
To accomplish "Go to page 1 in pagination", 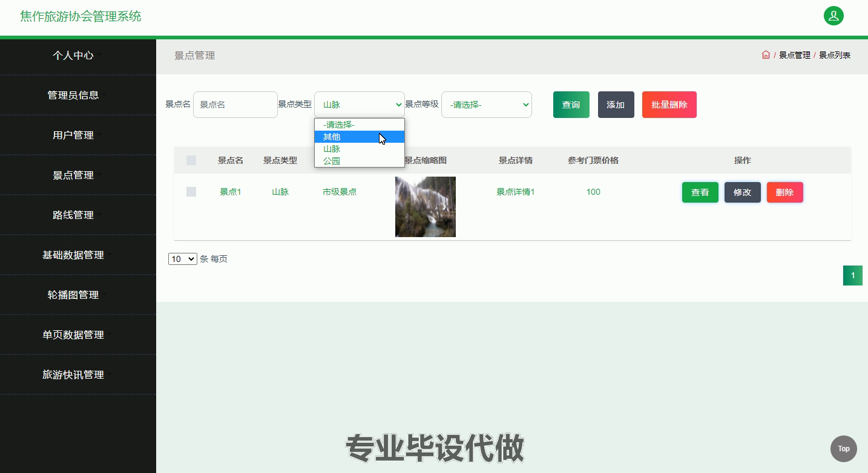I will point(853,275).
